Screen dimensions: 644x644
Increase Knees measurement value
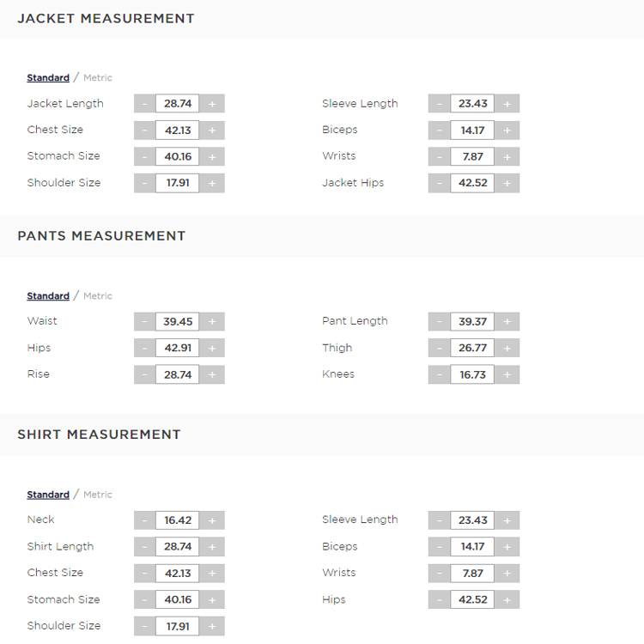click(507, 374)
